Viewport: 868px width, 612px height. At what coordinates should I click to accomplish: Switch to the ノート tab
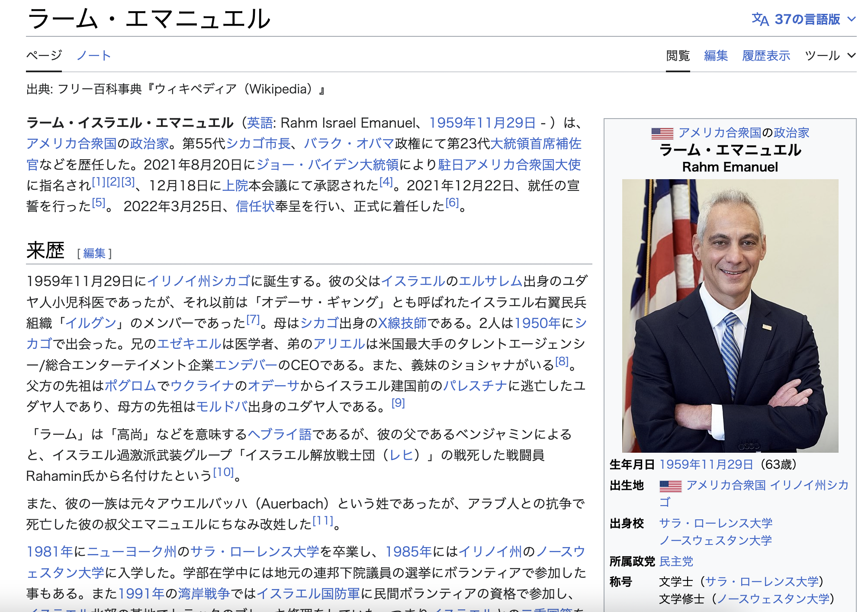click(94, 55)
